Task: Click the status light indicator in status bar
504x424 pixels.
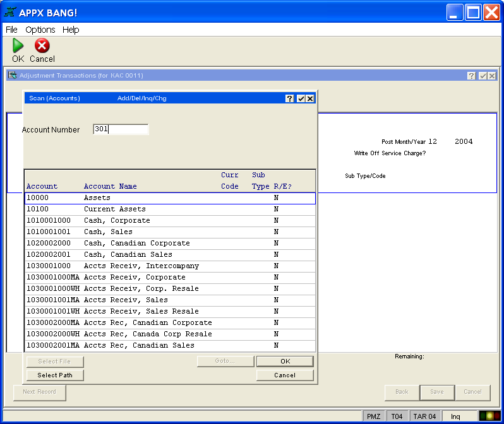Action: pyautogui.click(x=488, y=416)
